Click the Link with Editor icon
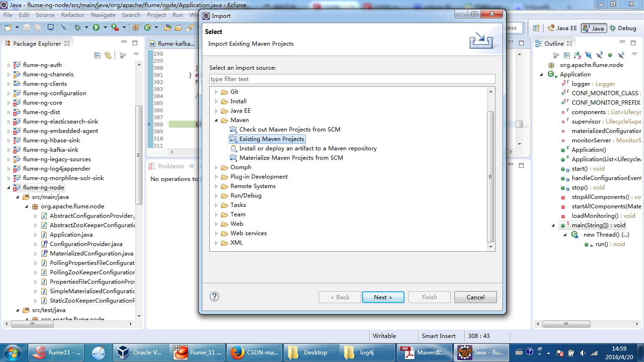This screenshot has width=644, height=362. click(107, 55)
